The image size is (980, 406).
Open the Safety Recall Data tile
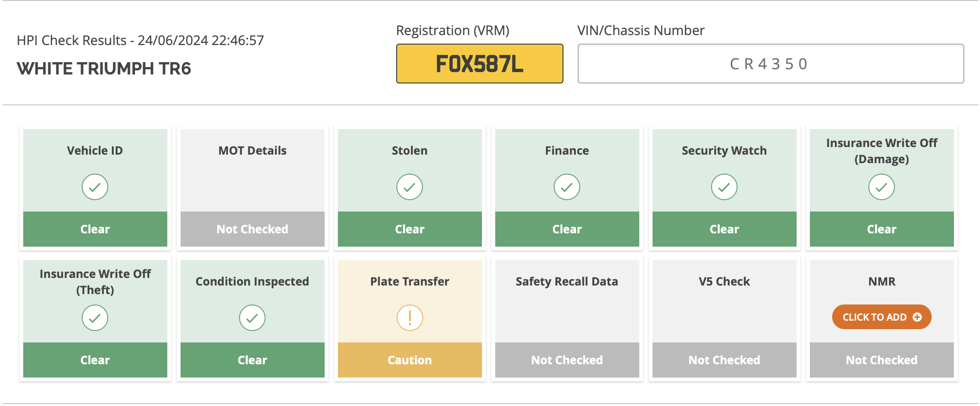click(567, 319)
